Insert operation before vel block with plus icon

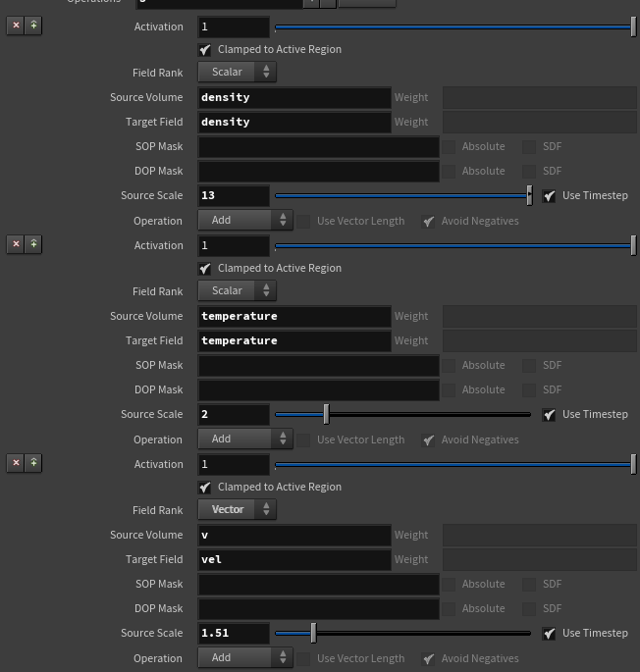click(33, 463)
